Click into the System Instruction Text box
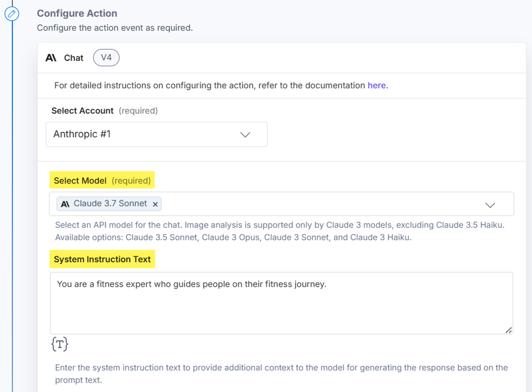Viewport: 532px width, 392px height. click(281, 303)
